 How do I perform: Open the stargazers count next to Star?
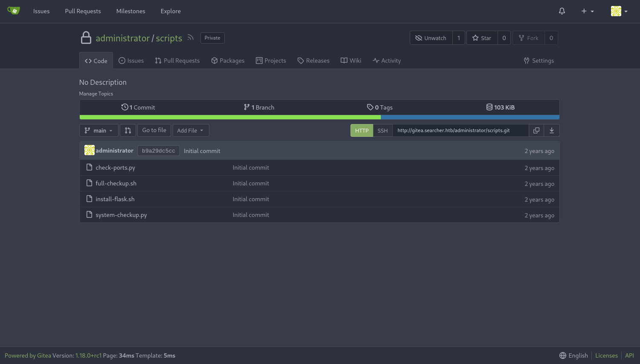[x=504, y=38]
